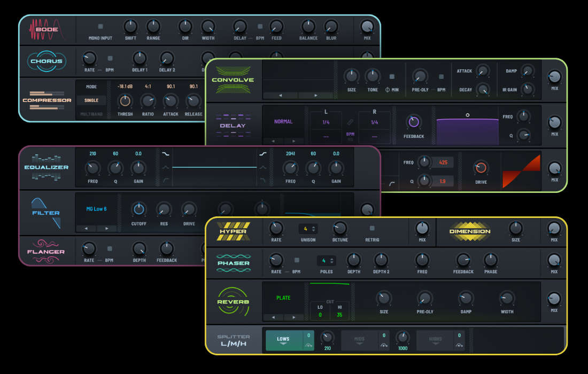Toggle BPM sync for Phaser RATE

tap(297, 260)
